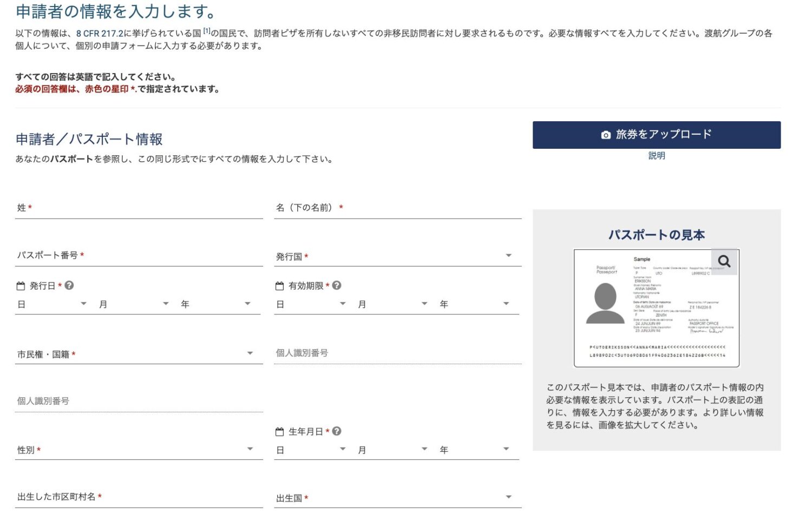Screen dimensions: 812x526
Task: Open the 8 CFR 217.2 link
Action: [100, 34]
